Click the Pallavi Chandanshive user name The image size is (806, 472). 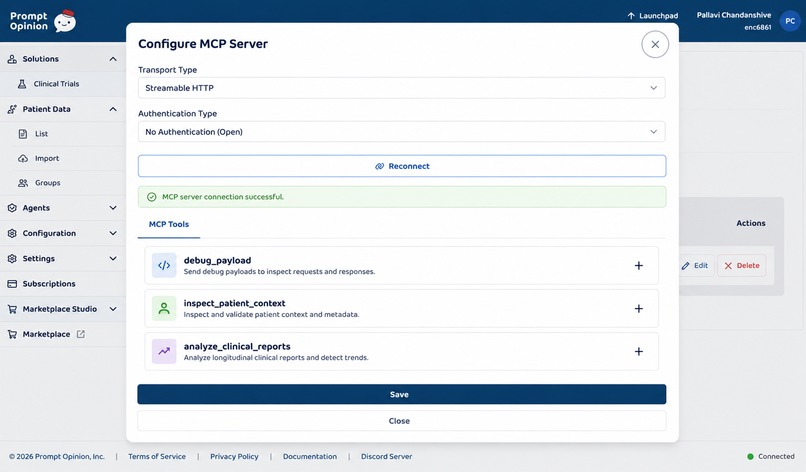click(x=734, y=15)
